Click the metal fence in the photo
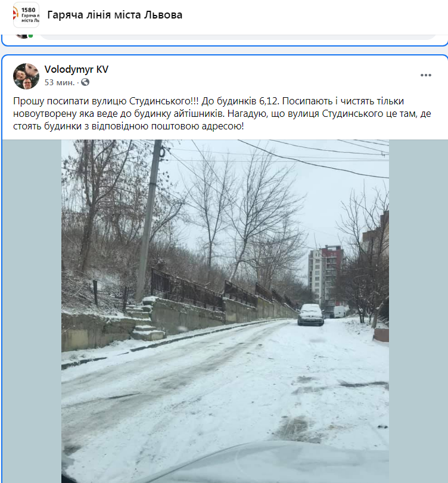 pos(223,291)
